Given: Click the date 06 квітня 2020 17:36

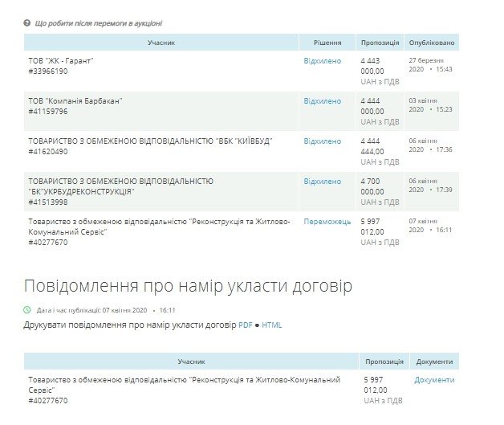Looking at the screenshot, I should (x=430, y=145).
